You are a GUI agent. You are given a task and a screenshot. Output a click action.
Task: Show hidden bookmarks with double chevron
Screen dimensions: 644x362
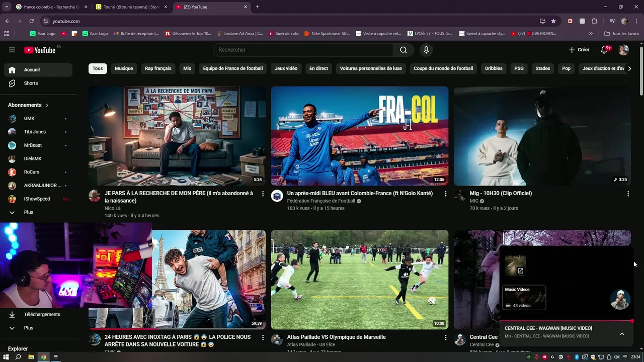click(591, 34)
